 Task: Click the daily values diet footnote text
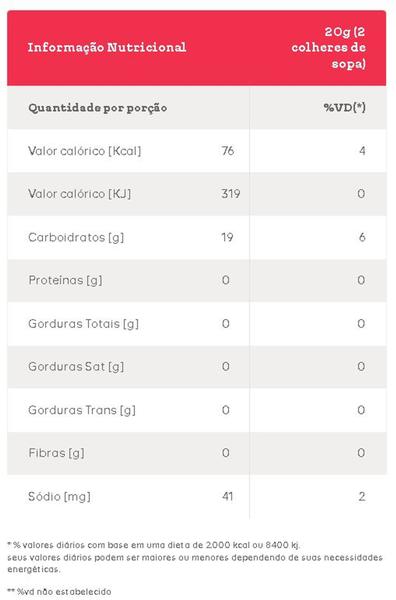coord(195,557)
